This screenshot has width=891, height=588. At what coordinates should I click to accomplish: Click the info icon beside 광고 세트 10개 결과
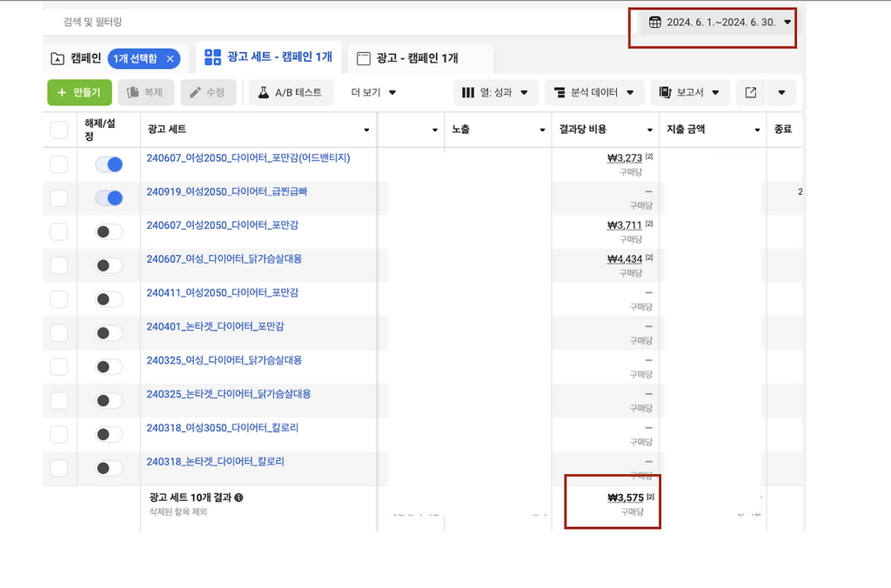click(238, 498)
